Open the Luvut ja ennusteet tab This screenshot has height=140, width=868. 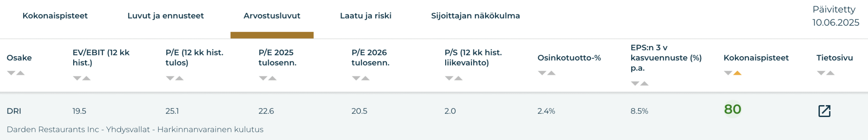165,16
